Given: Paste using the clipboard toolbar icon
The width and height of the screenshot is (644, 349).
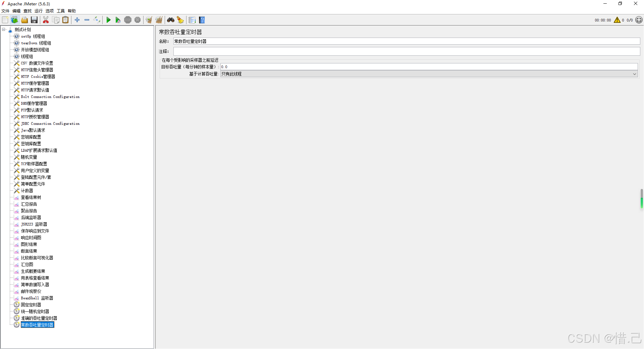Looking at the screenshot, I should pos(66,20).
